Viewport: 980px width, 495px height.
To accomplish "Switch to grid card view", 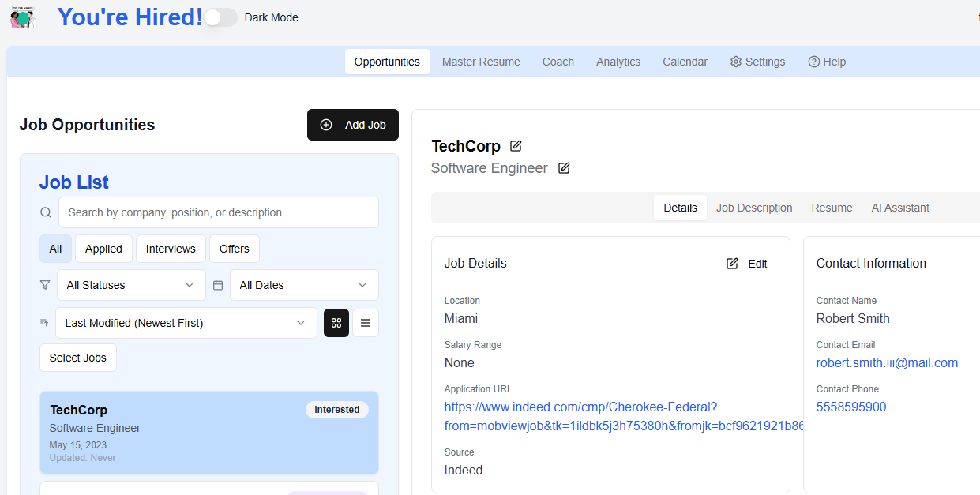I will 336,323.
